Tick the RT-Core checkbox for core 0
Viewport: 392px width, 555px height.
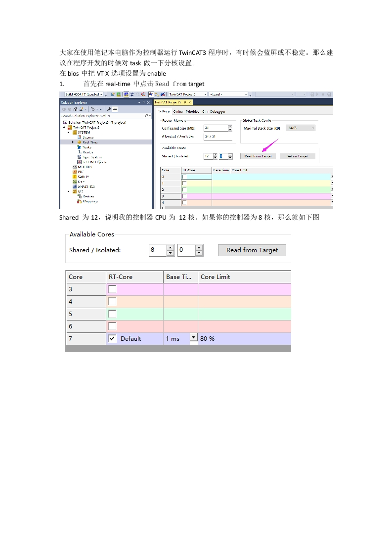click(x=184, y=177)
